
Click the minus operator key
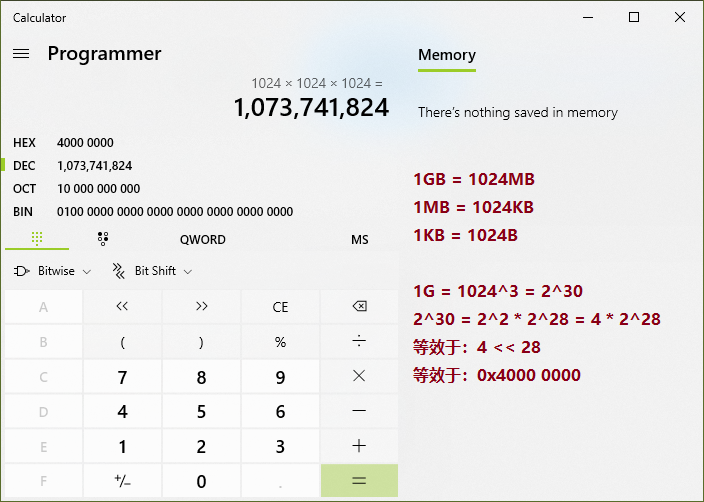tap(359, 411)
